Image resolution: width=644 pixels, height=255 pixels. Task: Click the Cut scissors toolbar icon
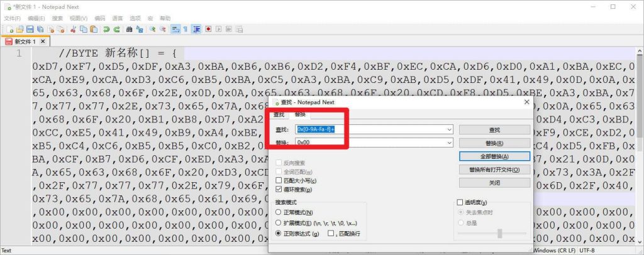pyautogui.click(x=74, y=29)
